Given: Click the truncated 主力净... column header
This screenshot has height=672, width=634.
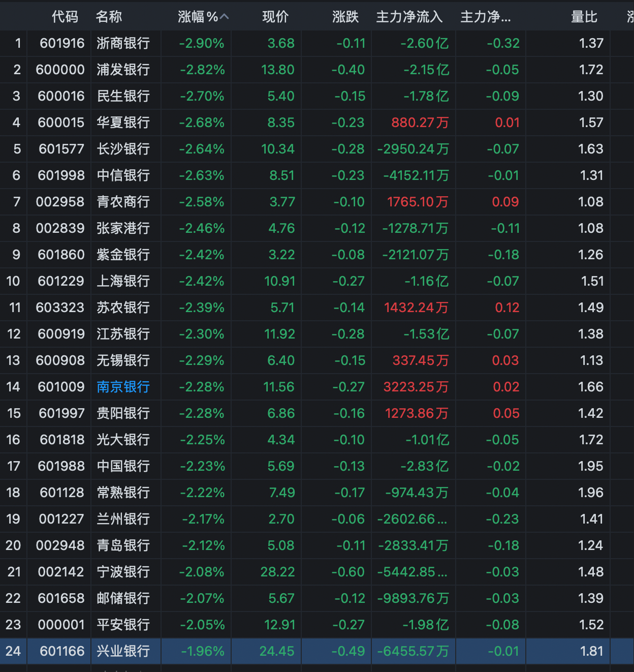Looking at the screenshot, I should pyautogui.click(x=485, y=17).
